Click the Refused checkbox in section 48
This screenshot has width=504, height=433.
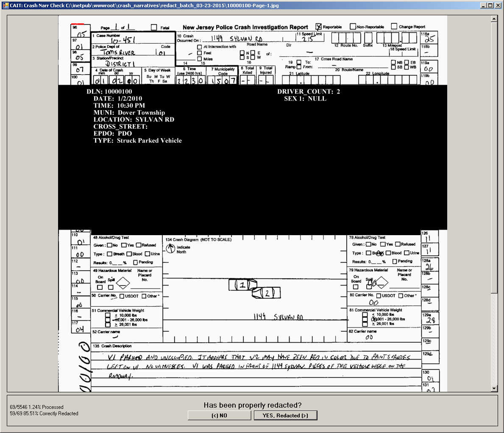tap(139, 245)
